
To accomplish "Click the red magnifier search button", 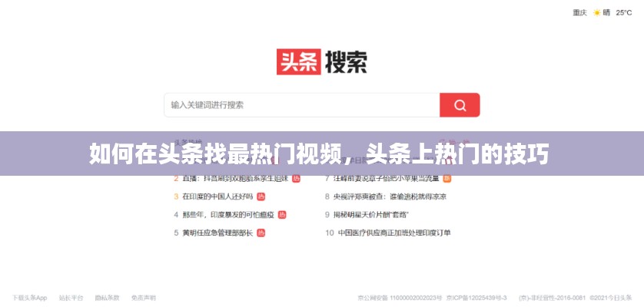I will tap(460, 105).
